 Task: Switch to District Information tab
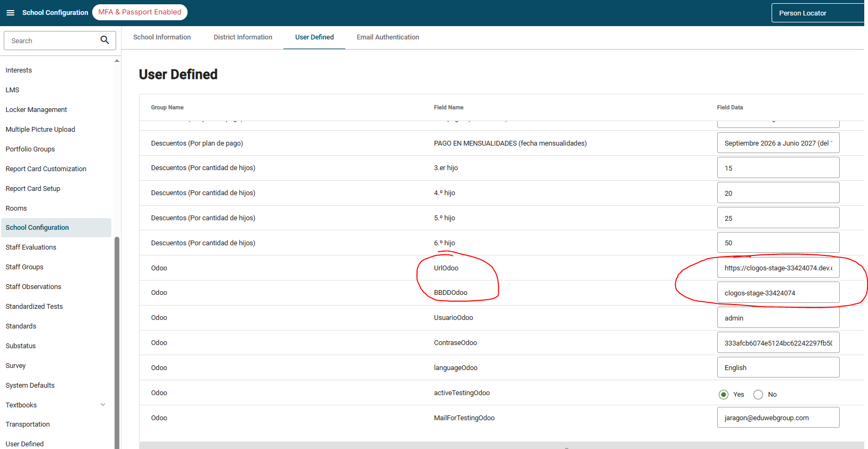click(x=243, y=37)
